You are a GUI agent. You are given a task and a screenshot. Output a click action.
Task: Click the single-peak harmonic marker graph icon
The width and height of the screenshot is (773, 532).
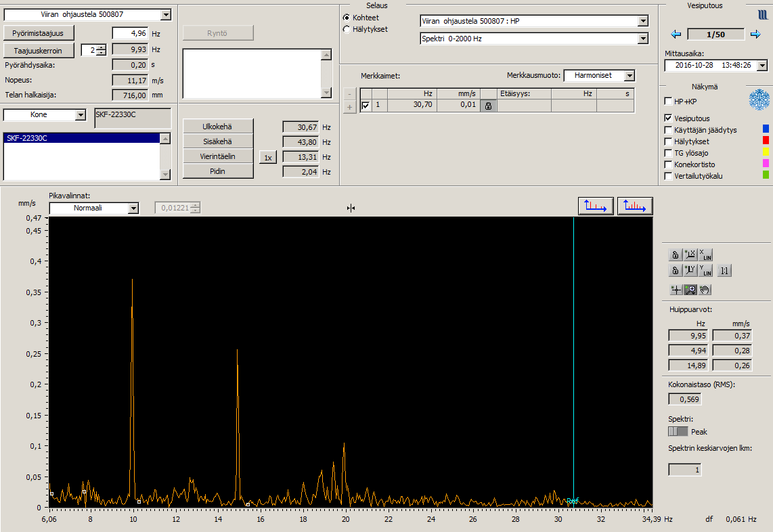596,206
